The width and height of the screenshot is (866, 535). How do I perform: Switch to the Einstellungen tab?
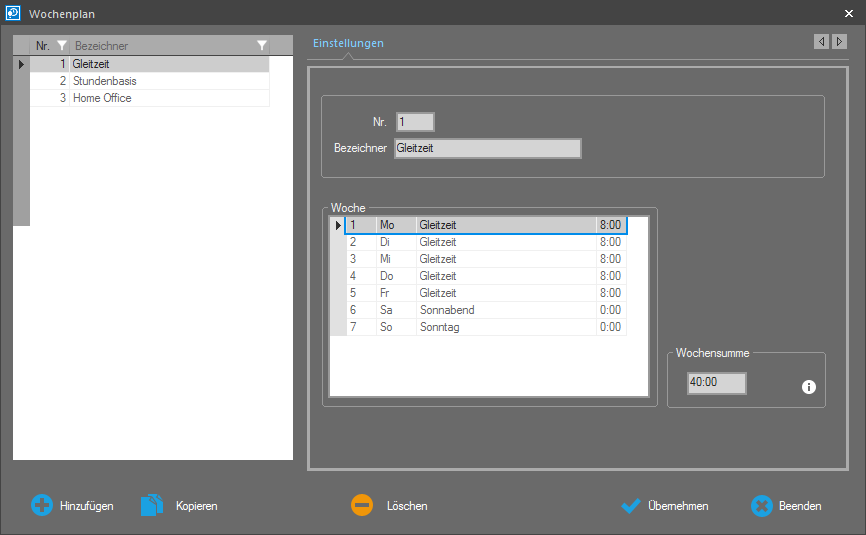pos(348,44)
